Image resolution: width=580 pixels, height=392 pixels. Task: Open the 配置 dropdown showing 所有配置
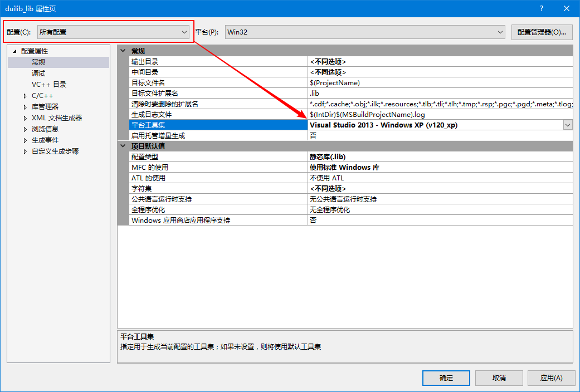(x=113, y=32)
